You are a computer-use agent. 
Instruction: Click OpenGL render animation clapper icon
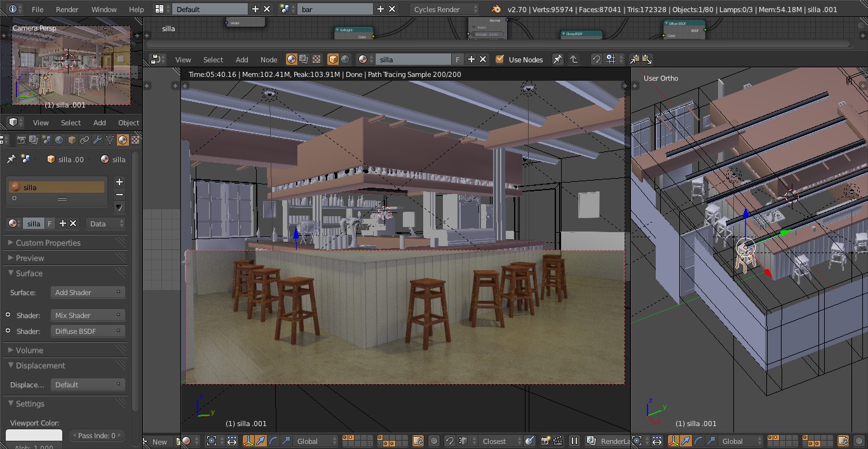(557, 441)
